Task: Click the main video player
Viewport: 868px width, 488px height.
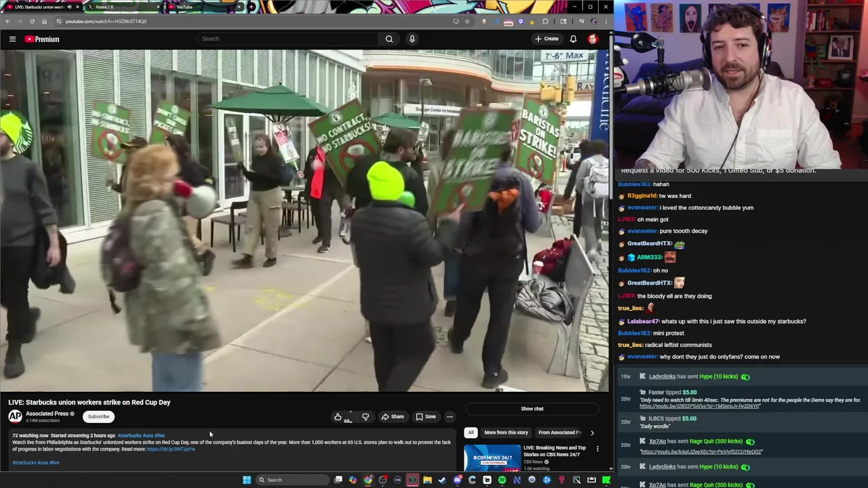Action: [304, 220]
